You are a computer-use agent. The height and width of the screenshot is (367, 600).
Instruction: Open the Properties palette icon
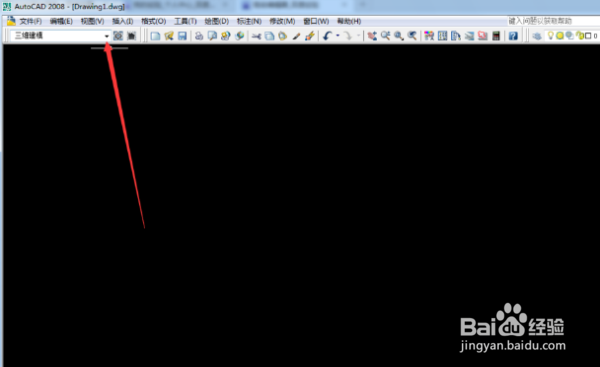(x=429, y=36)
